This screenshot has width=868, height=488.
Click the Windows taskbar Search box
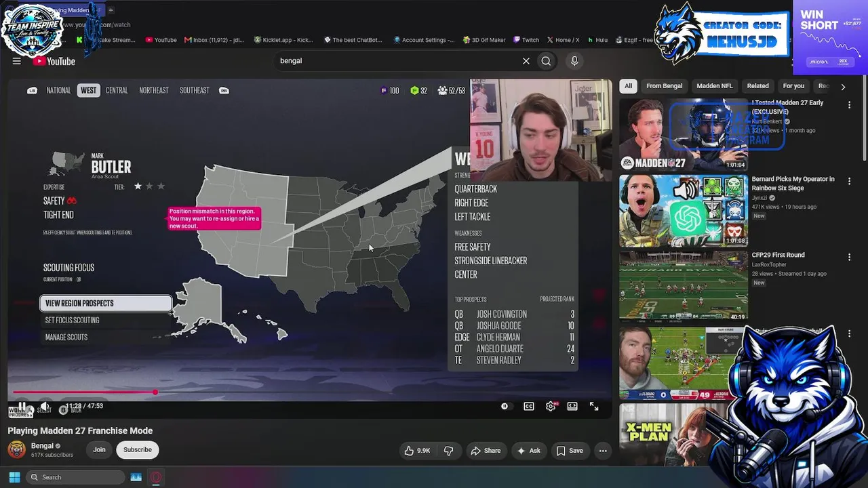coord(75,477)
